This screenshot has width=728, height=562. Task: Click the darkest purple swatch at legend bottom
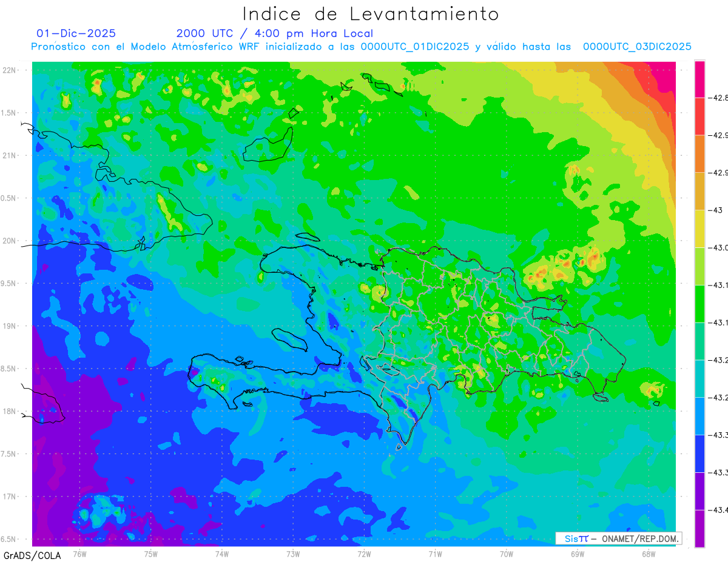coord(699,529)
